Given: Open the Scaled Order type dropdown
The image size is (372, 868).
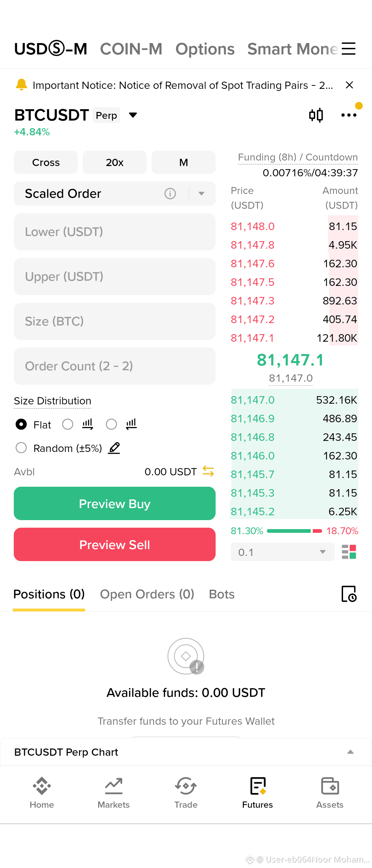Looking at the screenshot, I should click(x=201, y=194).
